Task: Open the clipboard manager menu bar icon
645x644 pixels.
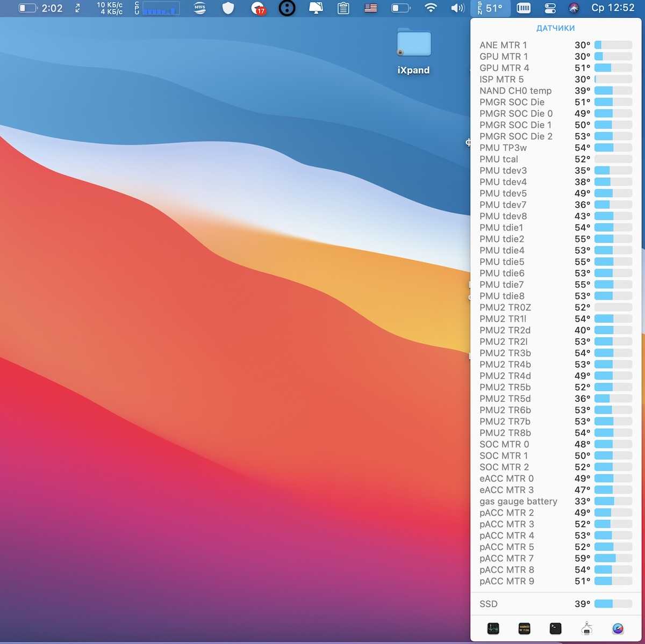Action: click(x=343, y=8)
